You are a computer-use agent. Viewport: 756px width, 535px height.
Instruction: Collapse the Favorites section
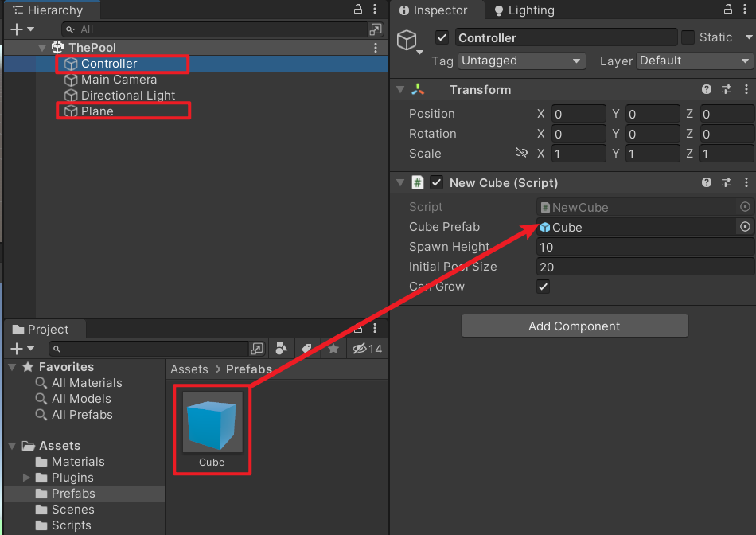[x=12, y=367]
